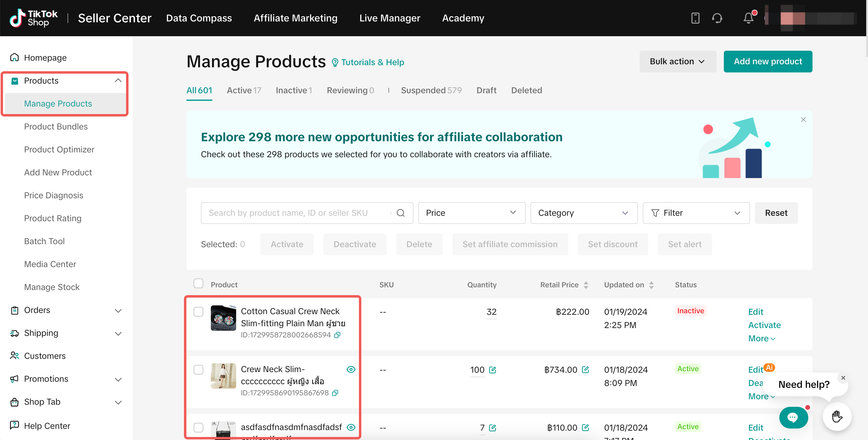Select the Cotton Casual Crew Neck checkbox

coord(198,312)
